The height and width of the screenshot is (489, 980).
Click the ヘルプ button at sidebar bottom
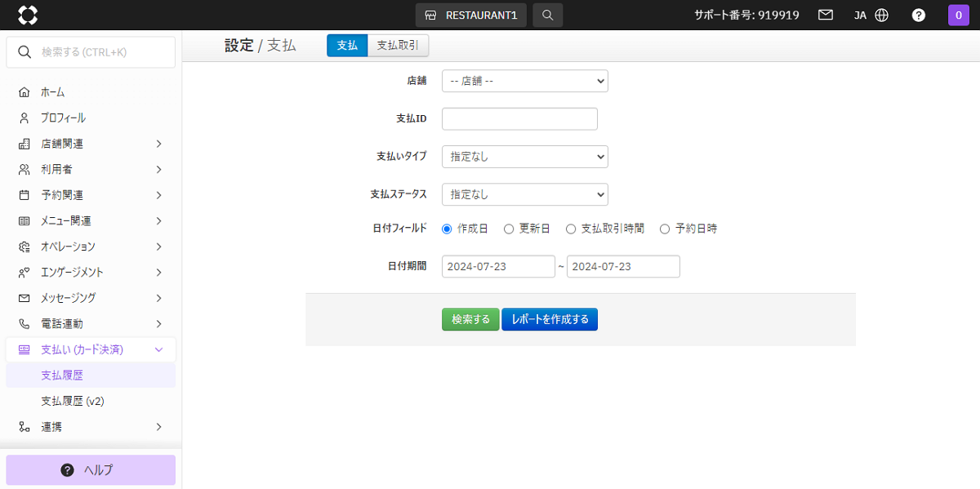91,470
